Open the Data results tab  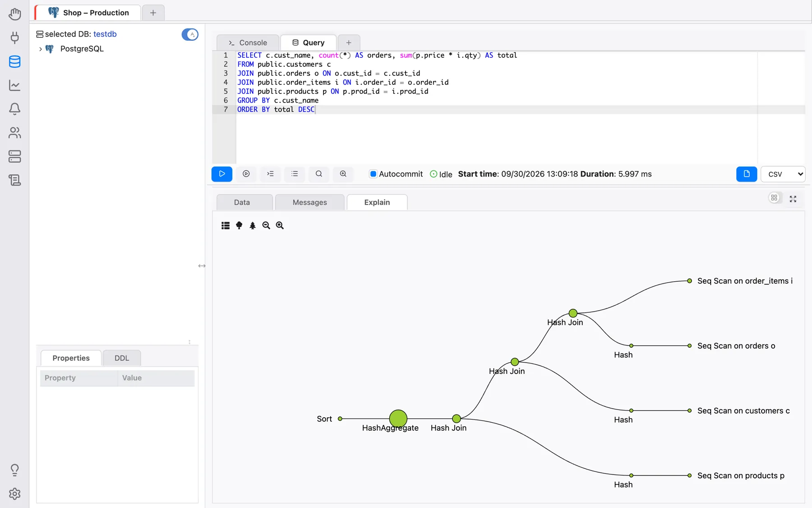[x=245, y=202]
